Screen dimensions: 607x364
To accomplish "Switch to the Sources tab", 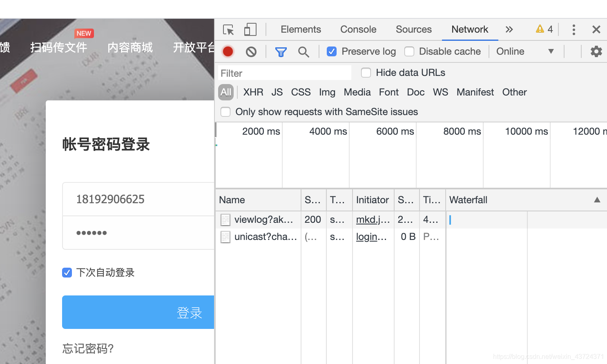I will tap(413, 29).
